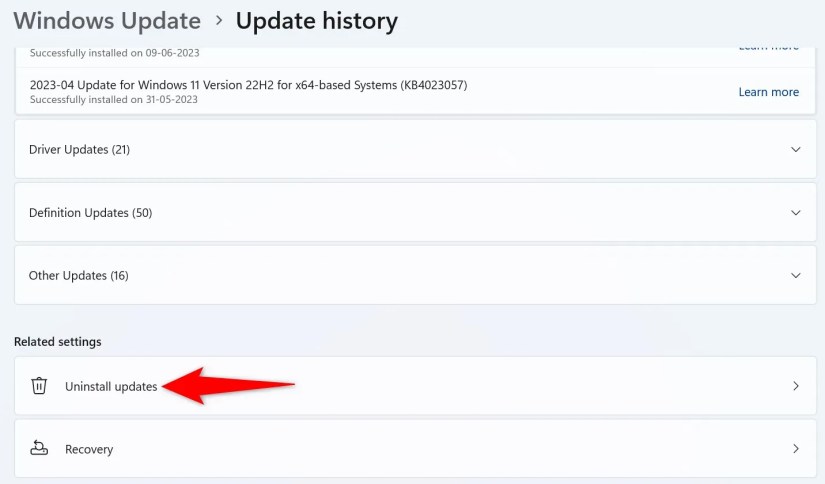Expand the Definition Updates chevron
This screenshot has height=484, width=825.
tap(796, 213)
